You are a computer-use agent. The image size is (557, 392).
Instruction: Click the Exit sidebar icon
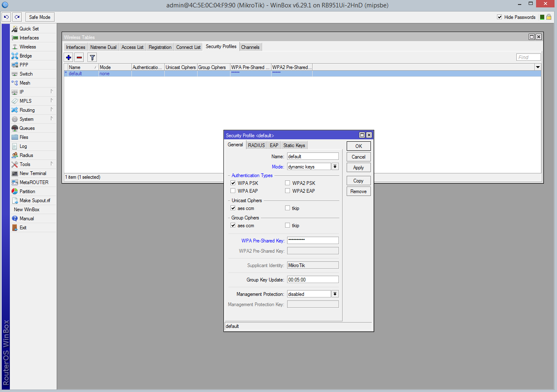click(x=15, y=228)
